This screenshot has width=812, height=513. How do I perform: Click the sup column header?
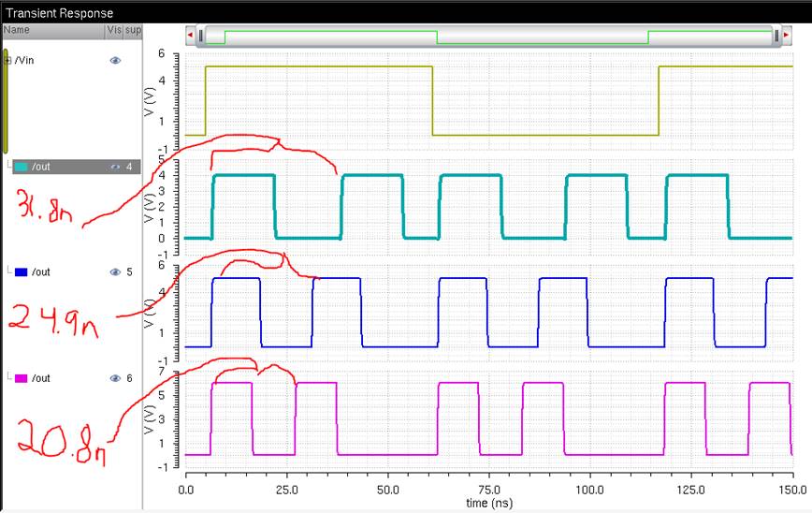[133, 30]
